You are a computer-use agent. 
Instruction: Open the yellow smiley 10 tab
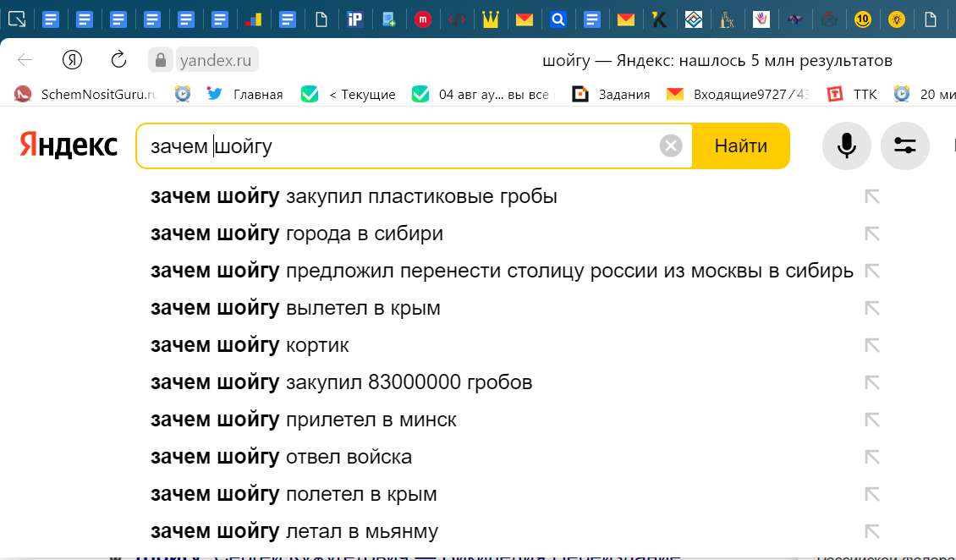(x=862, y=19)
